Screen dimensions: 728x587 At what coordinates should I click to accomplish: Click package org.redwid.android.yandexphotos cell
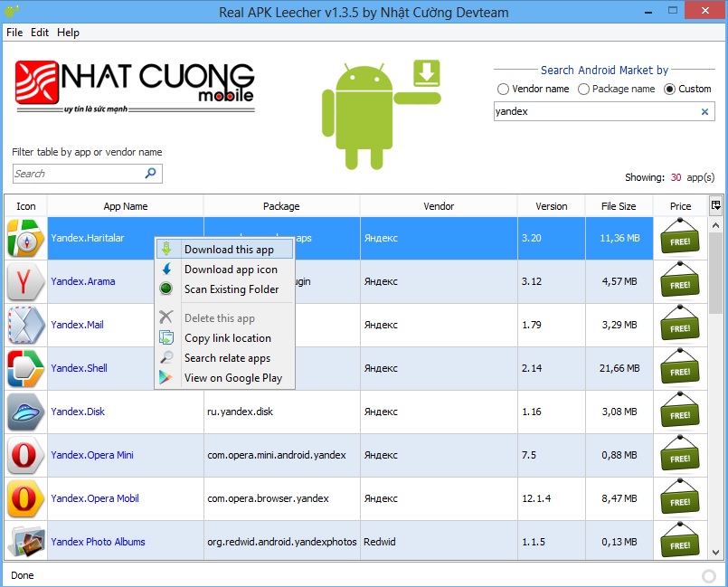(x=282, y=542)
